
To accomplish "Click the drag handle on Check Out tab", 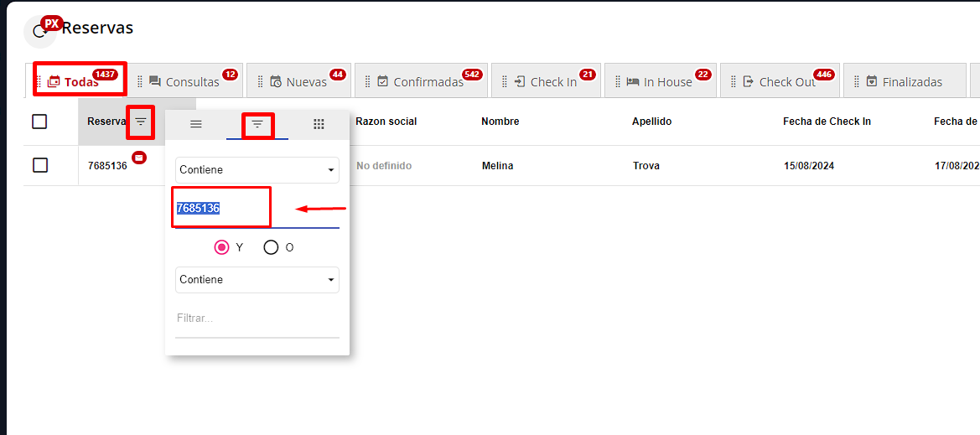I will coord(734,82).
